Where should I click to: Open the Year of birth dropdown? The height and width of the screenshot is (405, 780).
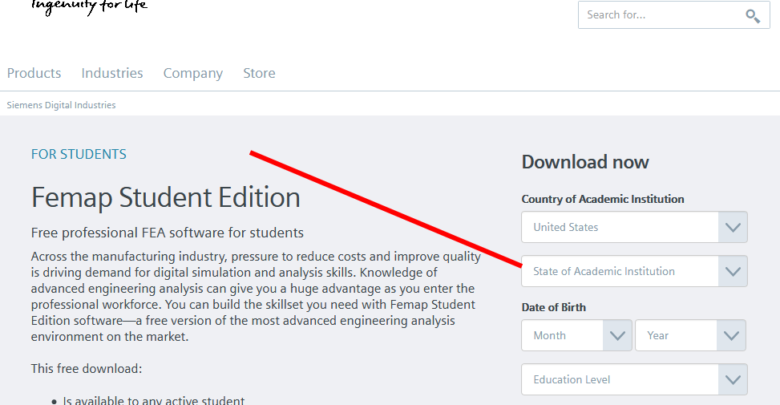tap(690, 335)
